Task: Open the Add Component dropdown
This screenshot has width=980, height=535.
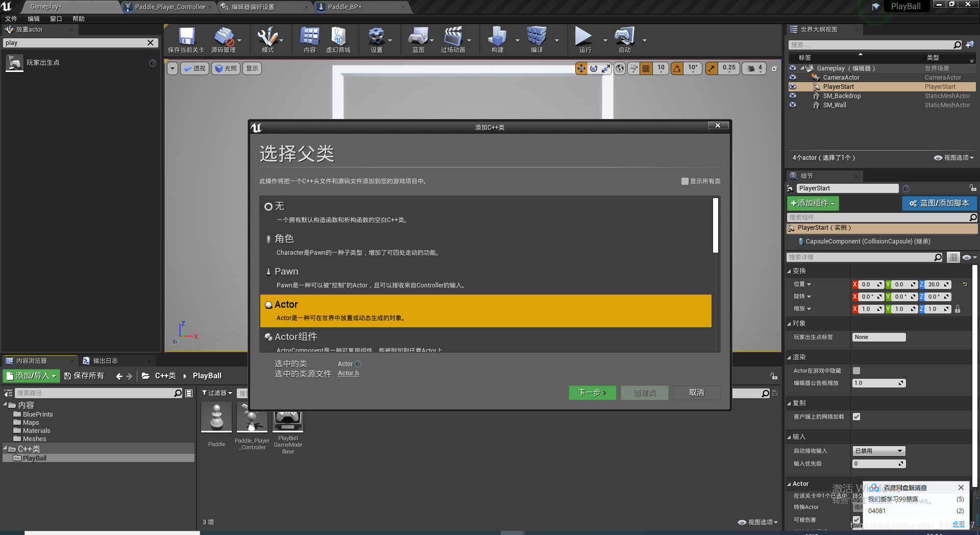Action: [x=813, y=203]
